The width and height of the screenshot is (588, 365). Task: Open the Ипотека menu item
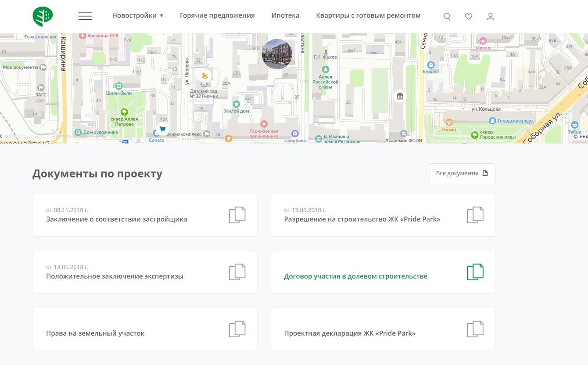(x=285, y=15)
